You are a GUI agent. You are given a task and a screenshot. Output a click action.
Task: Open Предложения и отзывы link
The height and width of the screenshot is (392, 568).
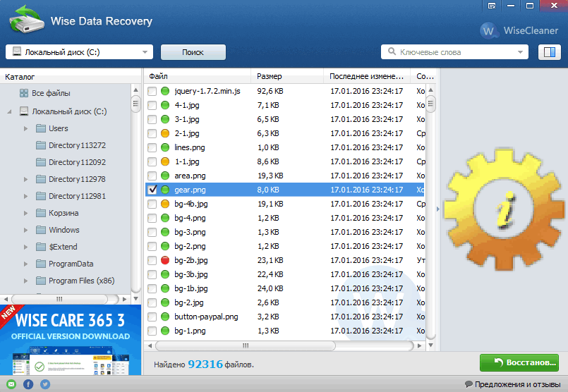517,384
